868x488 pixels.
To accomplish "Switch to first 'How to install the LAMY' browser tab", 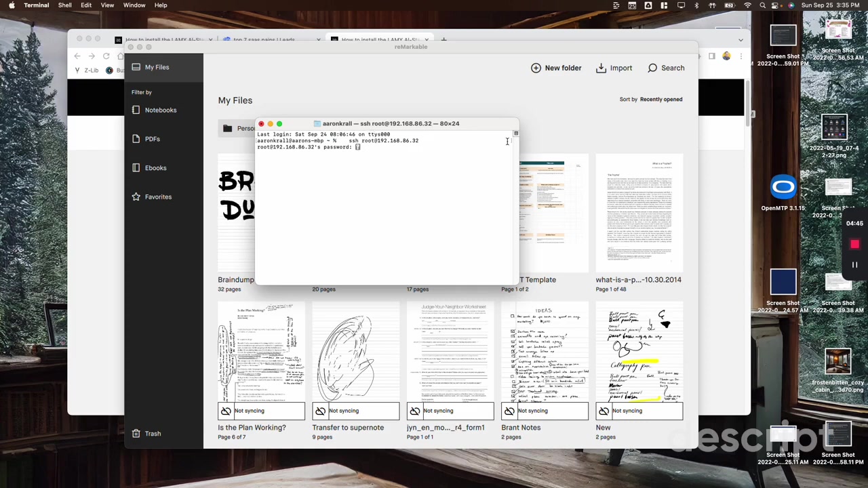I will (163, 40).
